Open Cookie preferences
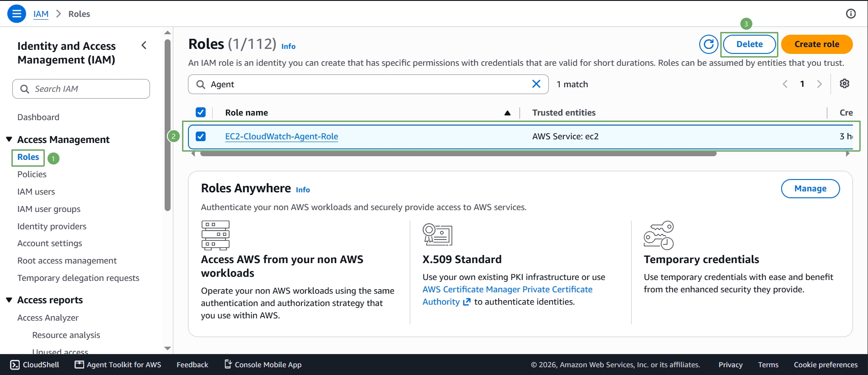 [x=825, y=364]
